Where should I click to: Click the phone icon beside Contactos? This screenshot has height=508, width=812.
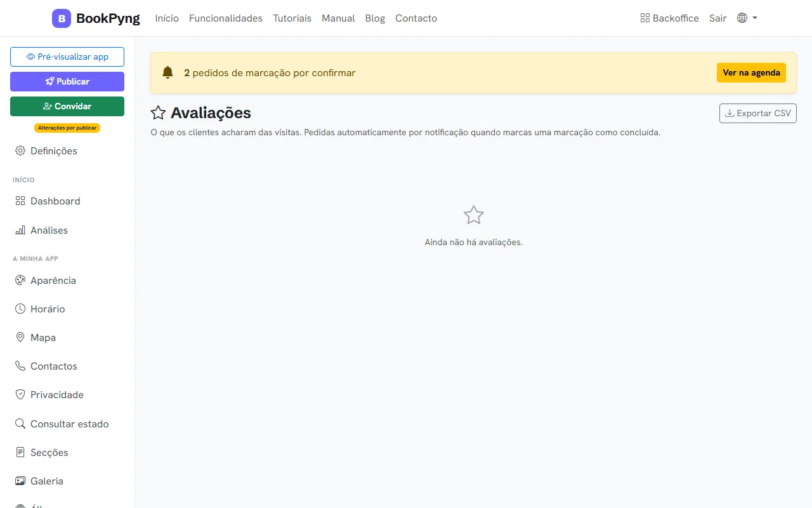tap(20, 366)
